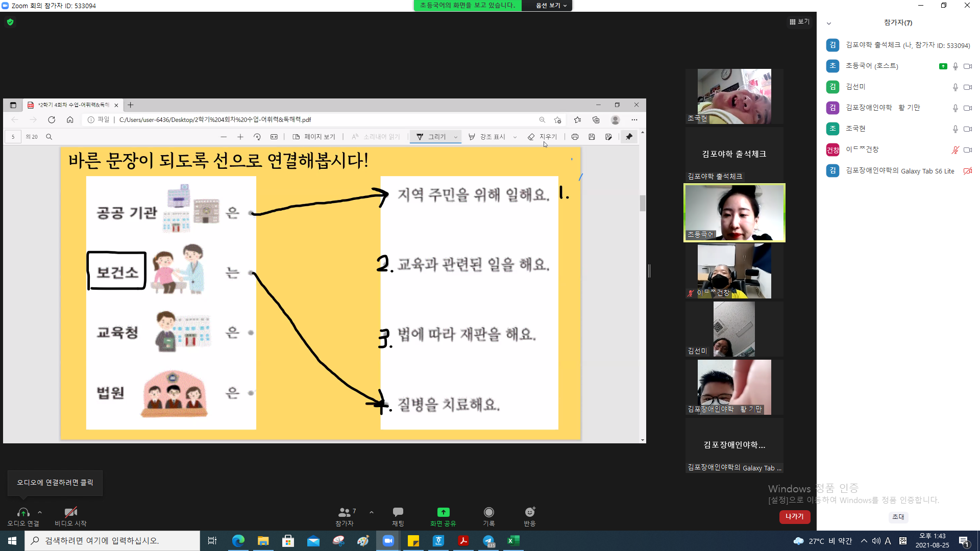Click the taskbar clock showing 오후 1:43
This screenshot has width=980, height=551.
[932, 541]
